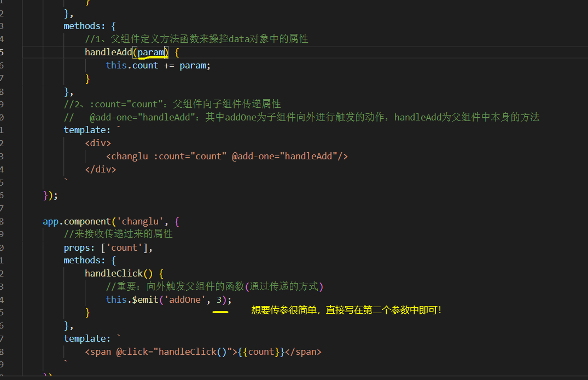Click the handleClick() method definition name
Viewport: 588px width, 380px height.
point(114,273)
